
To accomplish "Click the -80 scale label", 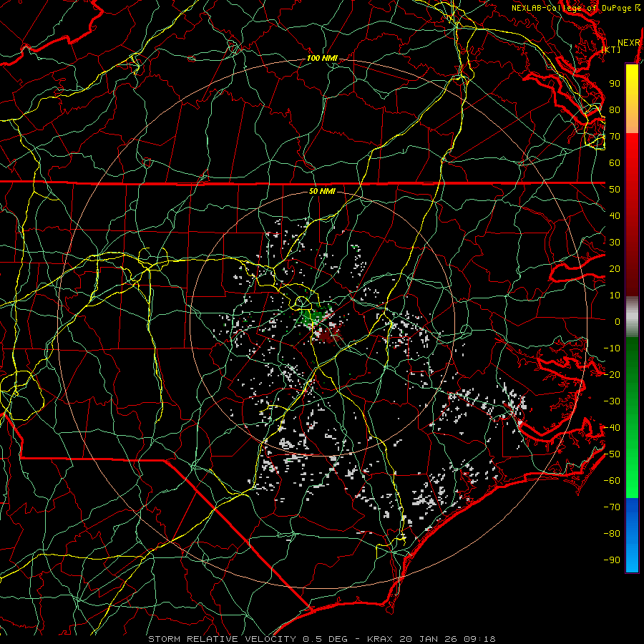I will 612,534.
